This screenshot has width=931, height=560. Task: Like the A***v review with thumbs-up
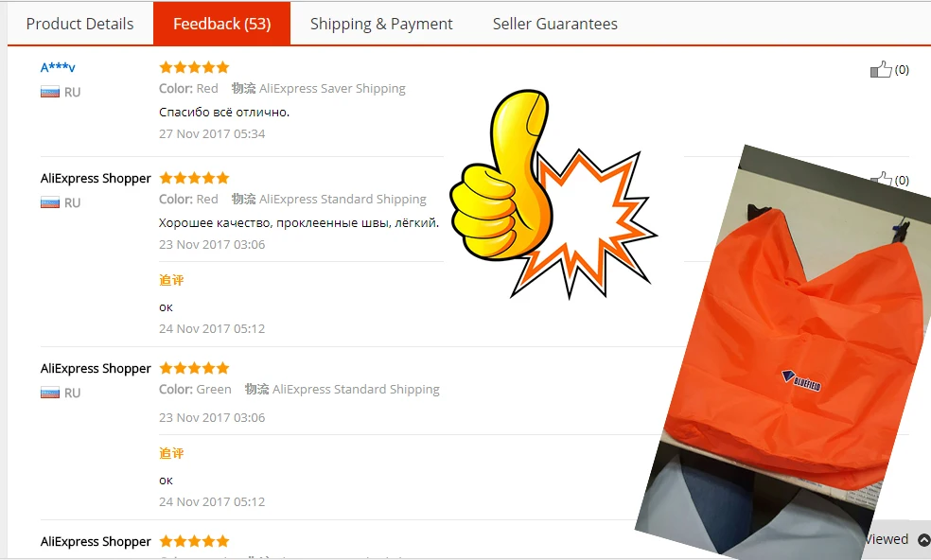pos(881,69)
